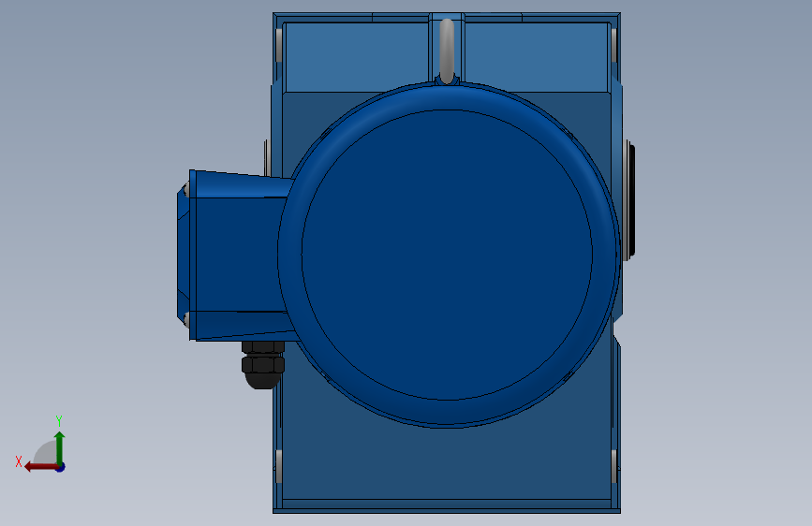Select the gray lifting eye bolt on top

447,51
